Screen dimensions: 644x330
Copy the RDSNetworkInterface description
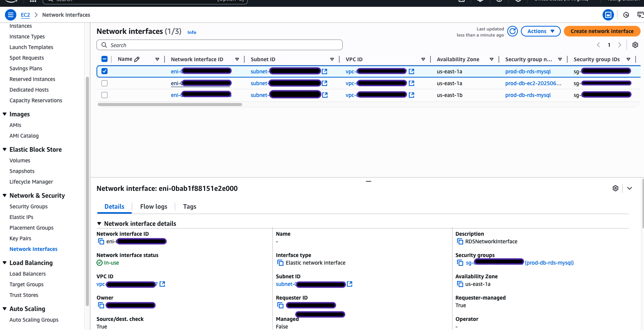(x=460, y=241)
